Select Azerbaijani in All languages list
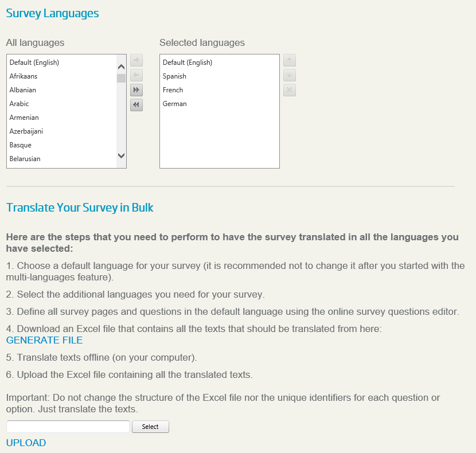 [61, 131]
